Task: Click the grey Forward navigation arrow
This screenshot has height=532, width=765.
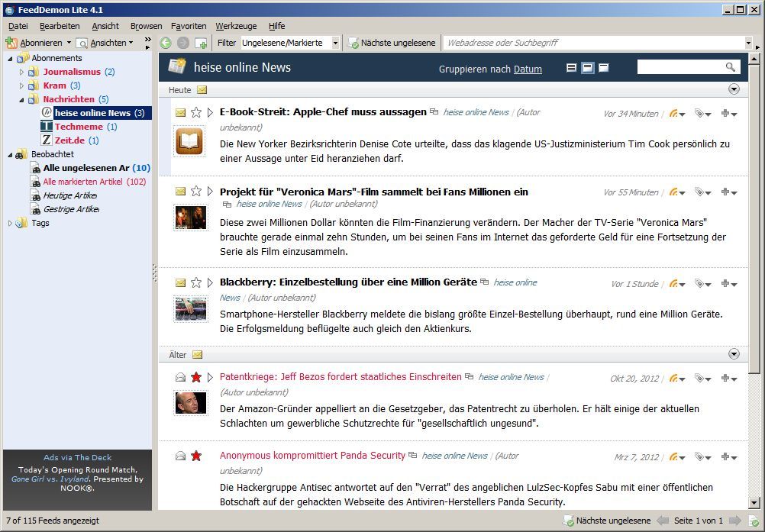Action: pos(183,43)
